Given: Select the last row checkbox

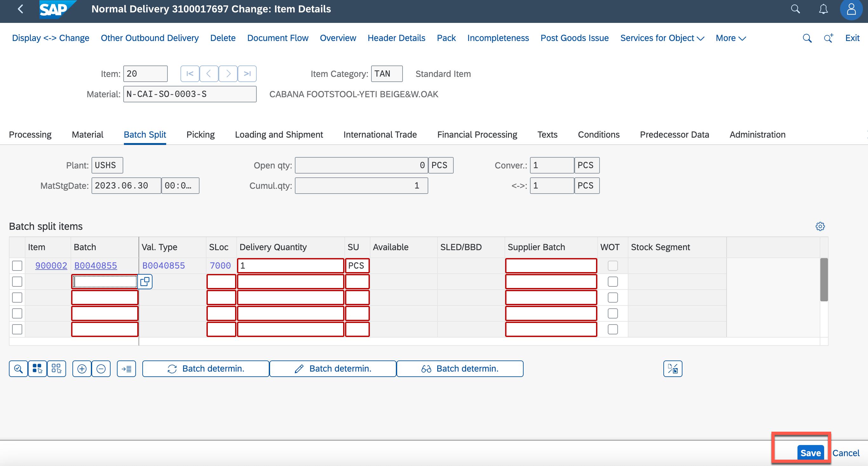Looking at the screenshot, I should [17, 329].
